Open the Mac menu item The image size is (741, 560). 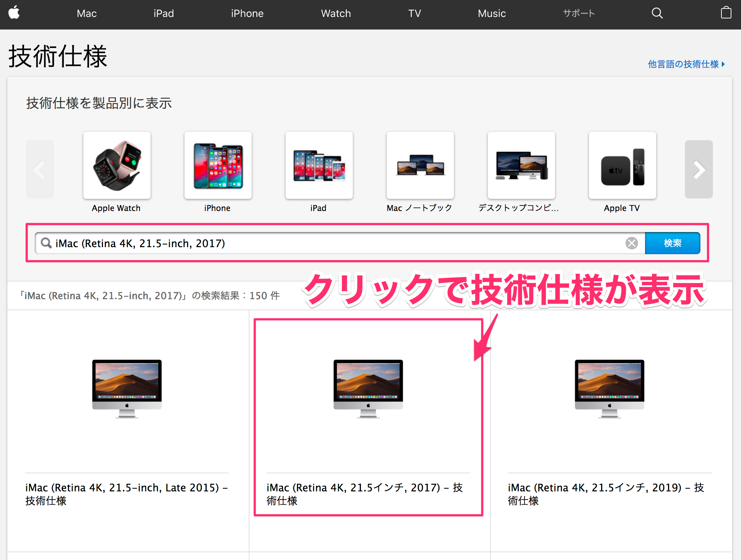[x=87, y=14]
